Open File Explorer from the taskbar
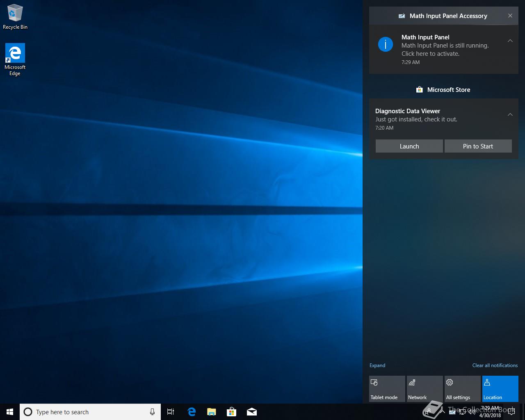525x420 pixels. [x=212, y=412]
